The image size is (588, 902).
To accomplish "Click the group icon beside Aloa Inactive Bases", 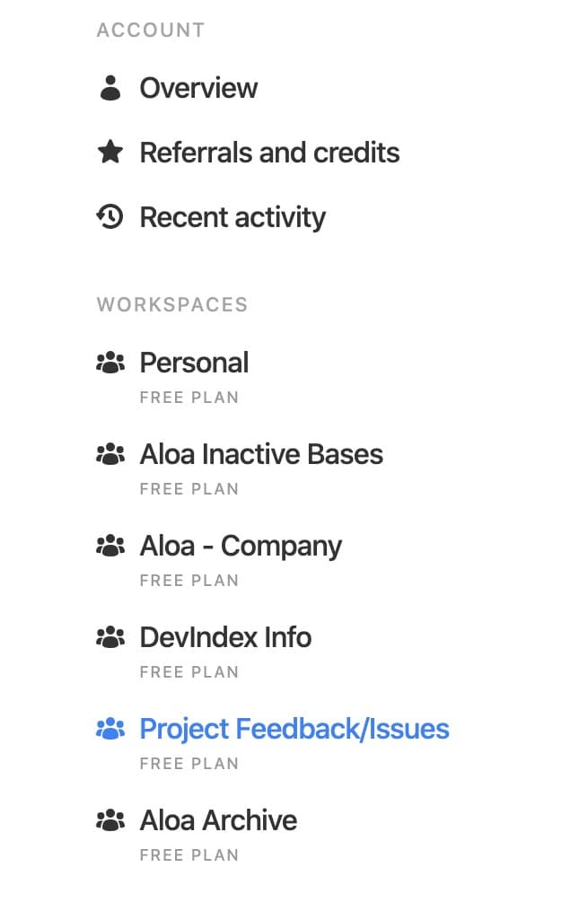I will [110, 454].
